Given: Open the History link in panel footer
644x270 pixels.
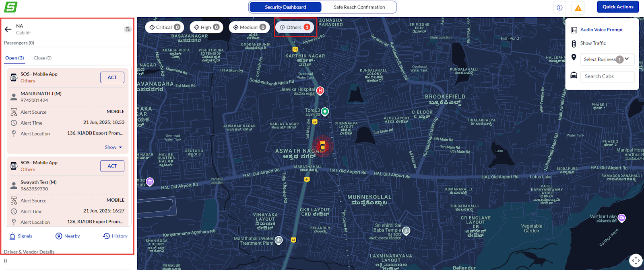Looking at the screenshot, I should (116, 236).
